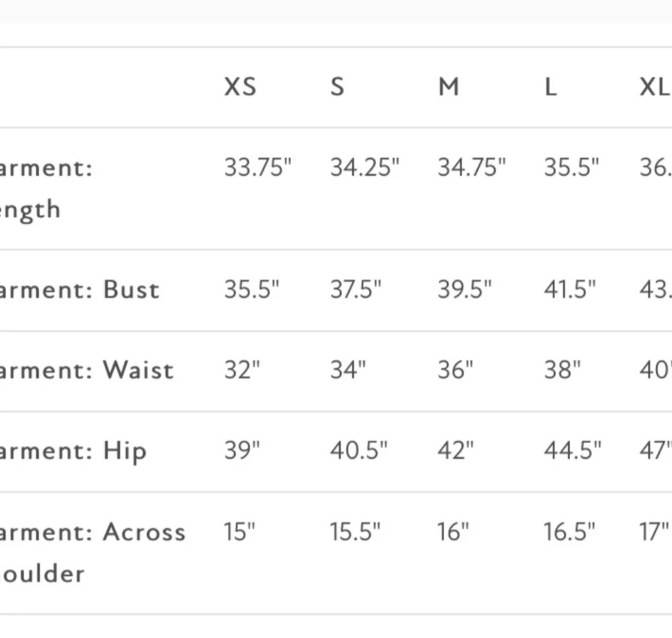Click the 35.5" L length value
Viewport: 672px width, 638px height.
point(571,167)
